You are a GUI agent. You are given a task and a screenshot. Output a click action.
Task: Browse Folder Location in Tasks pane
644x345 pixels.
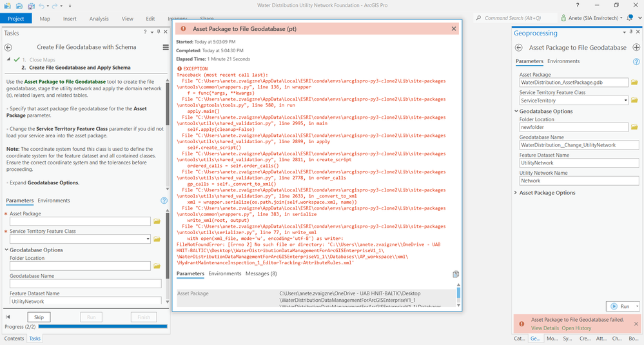[x=157, y=266]
